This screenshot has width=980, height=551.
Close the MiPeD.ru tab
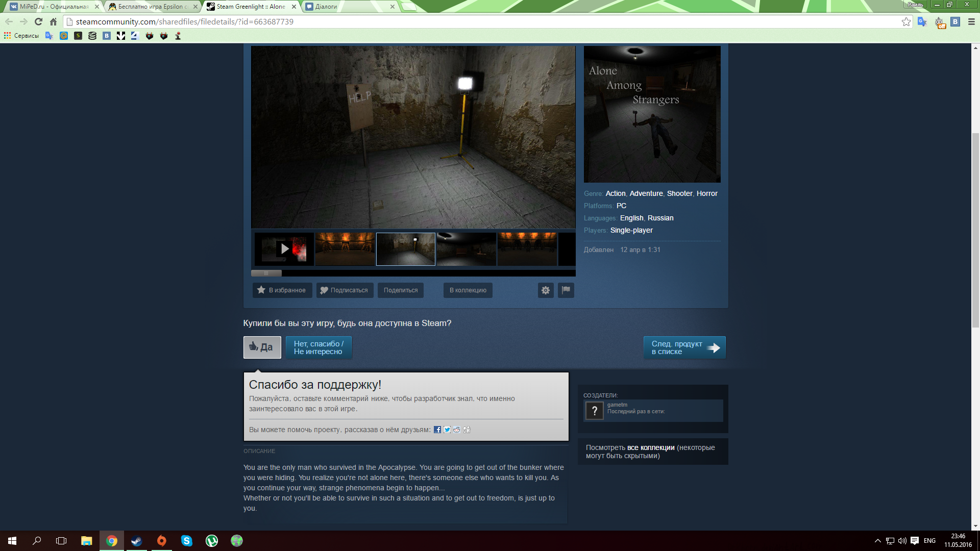coord(96,7)
